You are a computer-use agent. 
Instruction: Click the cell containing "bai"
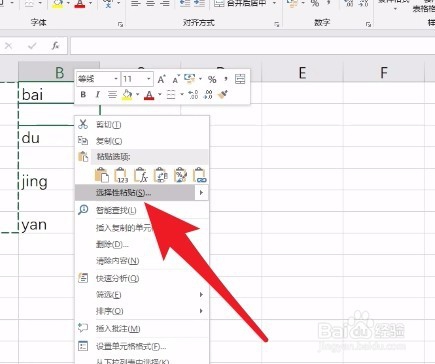tap(46, 94)
